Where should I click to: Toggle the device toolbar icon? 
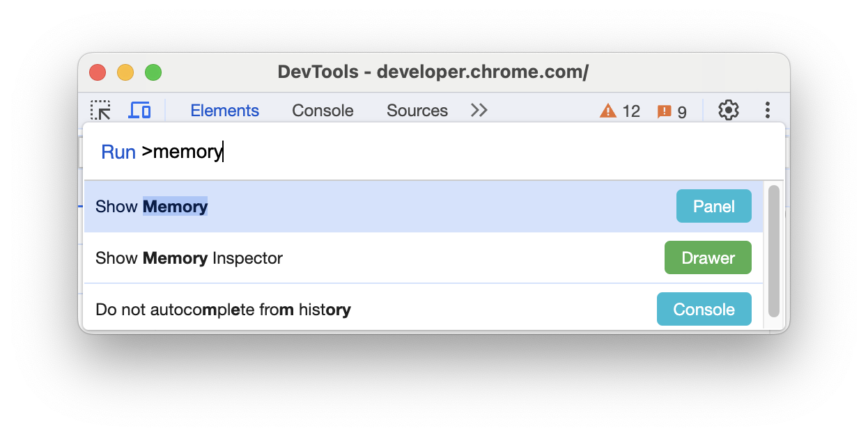[x=139, y=110]
